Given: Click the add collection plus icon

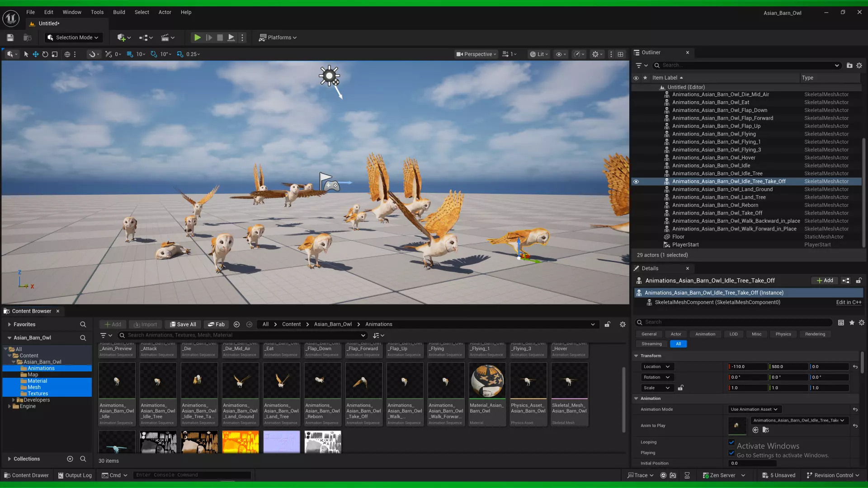Looking at the screenshot, I should point(70,459).
